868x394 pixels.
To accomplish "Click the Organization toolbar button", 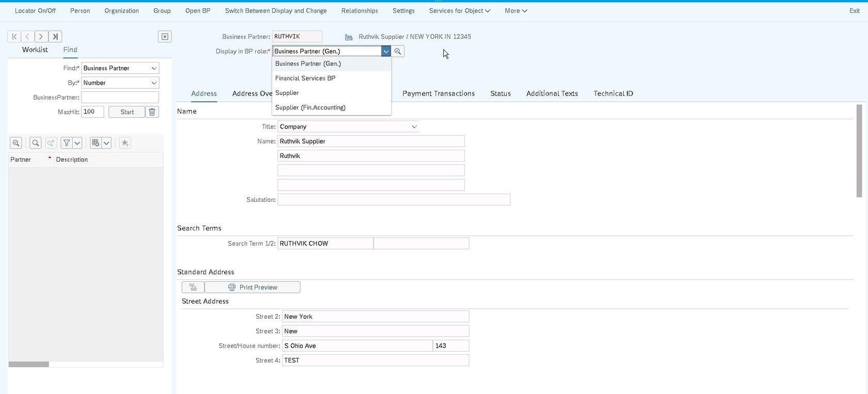I will pyautogui.click(x=121, y=11).
